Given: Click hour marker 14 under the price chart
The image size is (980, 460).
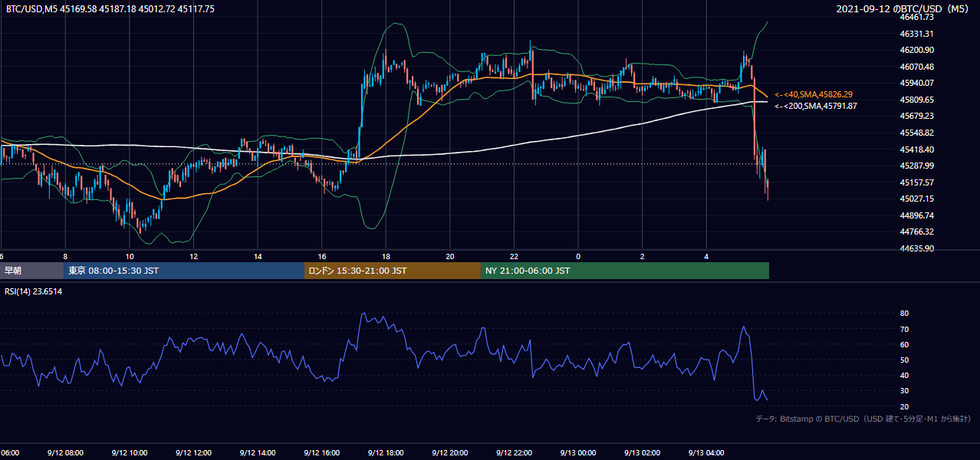Looking at the screenshot, I should (258, 256).
